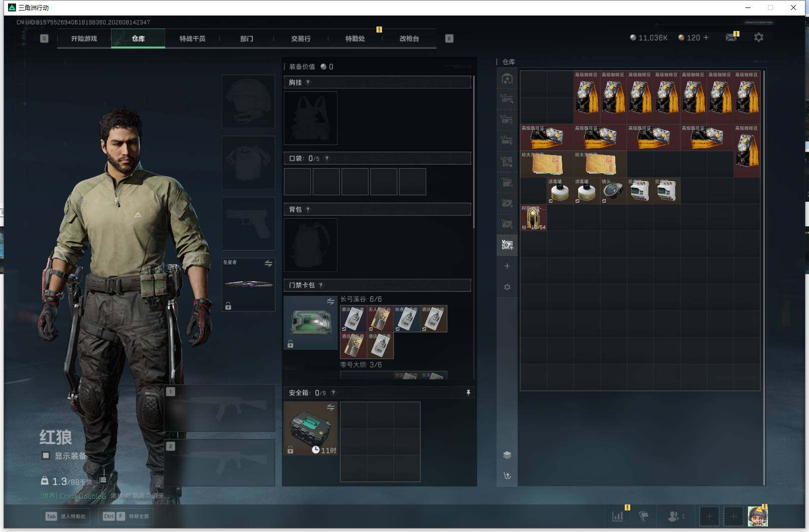The height and width of the screenshot is (532, 809).
Task: Click the first empty pocket slot
Action: pos(297,181)
